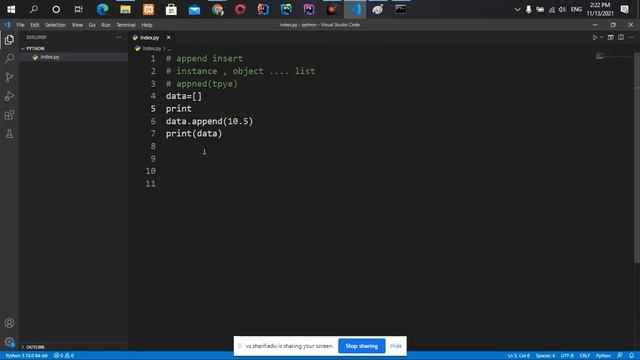
Task: Open the Accounts menu icon
Action: [9, 323]
